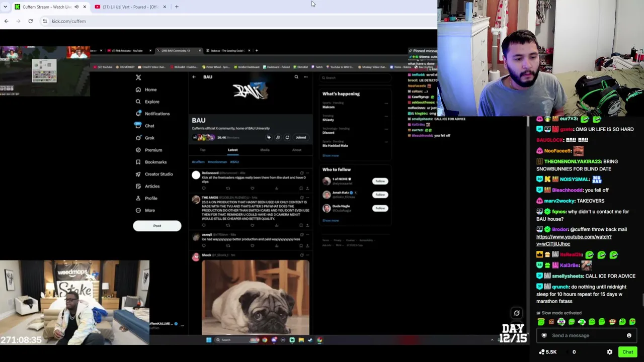The height and width of the screenshot is (362, 644).
Task: Click the back arrow beside BAU title
Action: point(194,77)
